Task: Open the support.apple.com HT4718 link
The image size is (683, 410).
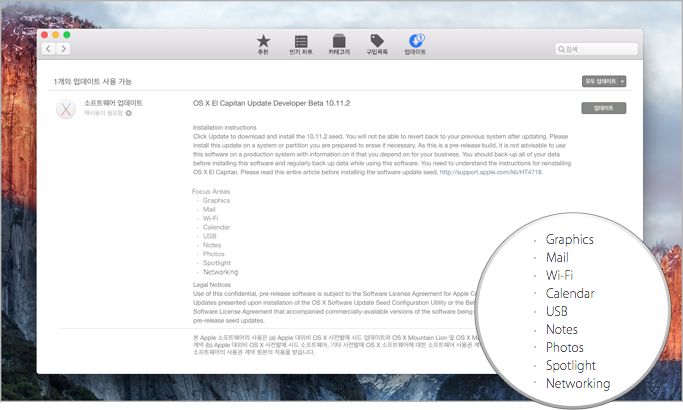Action: tap(490, 172)
